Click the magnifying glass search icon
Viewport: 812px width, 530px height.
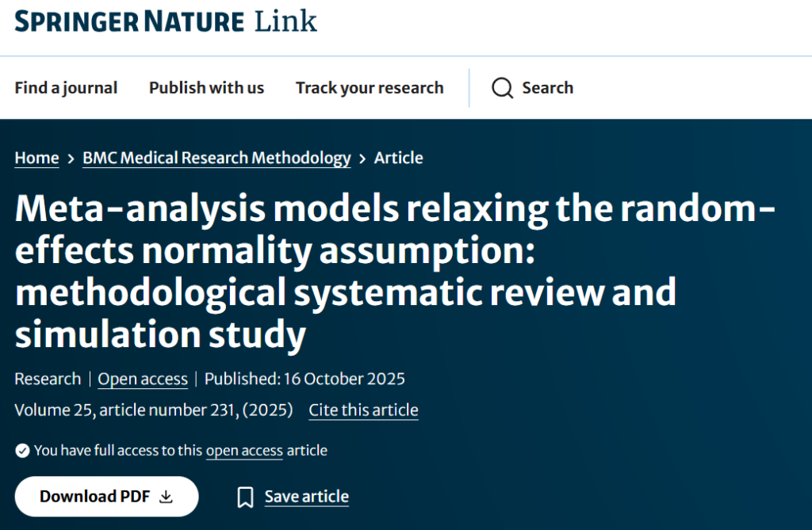click(x=502, y=88)
